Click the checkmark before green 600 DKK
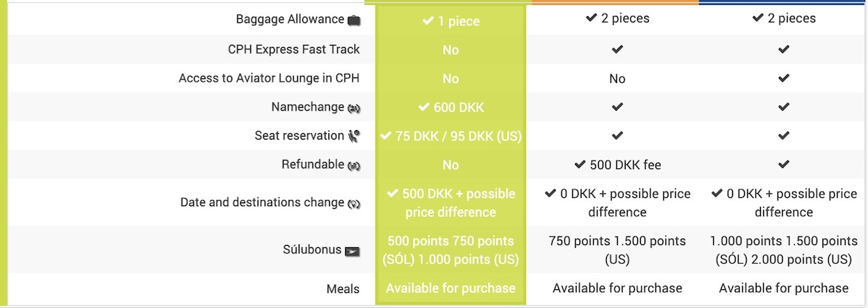The height and width of the screenshot is (308, 868). [424, 107]
